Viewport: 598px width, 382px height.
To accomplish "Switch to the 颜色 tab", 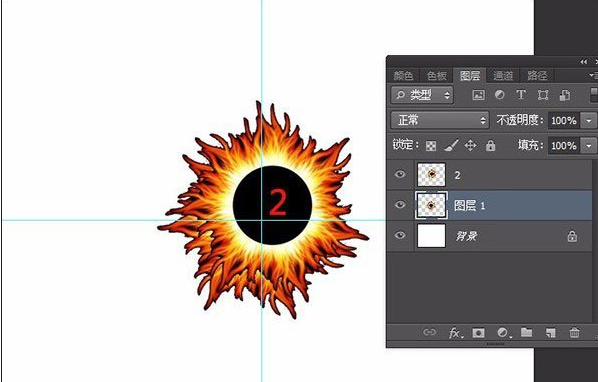I will point(403,76).
